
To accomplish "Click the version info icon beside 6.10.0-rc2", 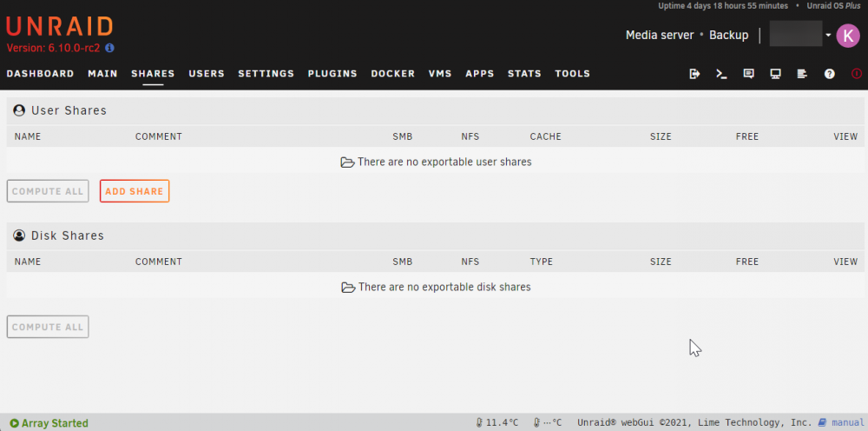I will pyautogui.click(x=109, y=48).
